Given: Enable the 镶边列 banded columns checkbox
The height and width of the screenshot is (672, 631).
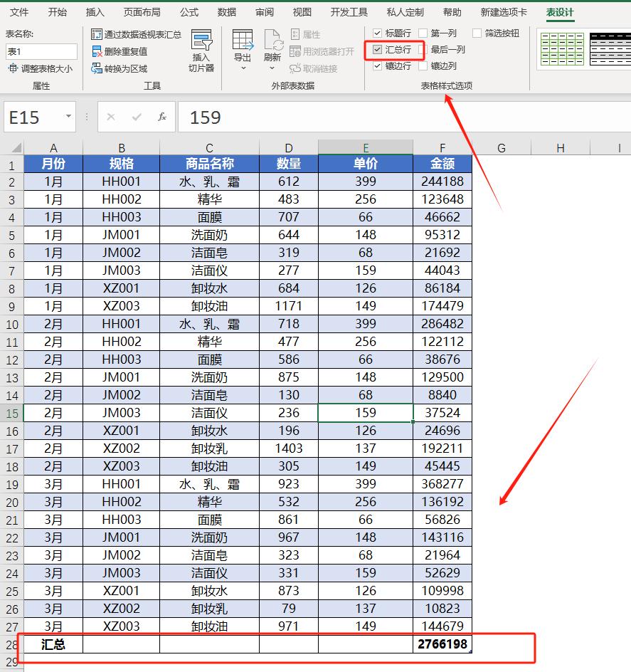Looking at the screenshot, I should (x=423, y=66).
